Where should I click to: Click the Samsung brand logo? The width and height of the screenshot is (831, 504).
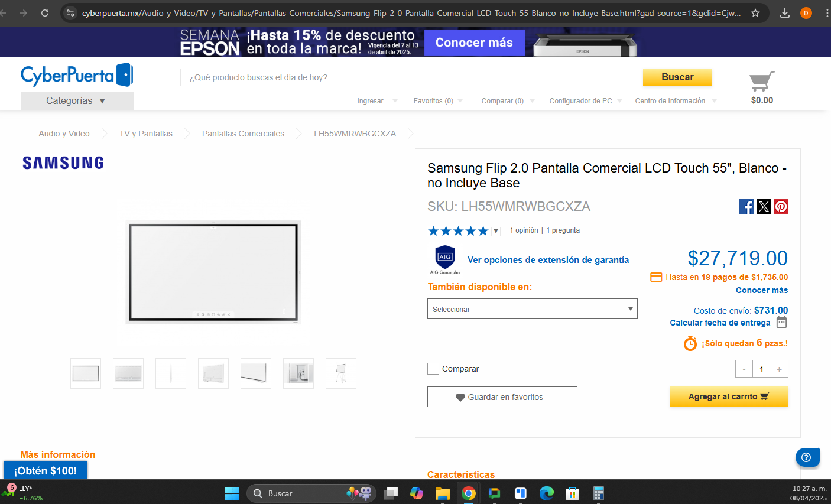coord(63,163)
